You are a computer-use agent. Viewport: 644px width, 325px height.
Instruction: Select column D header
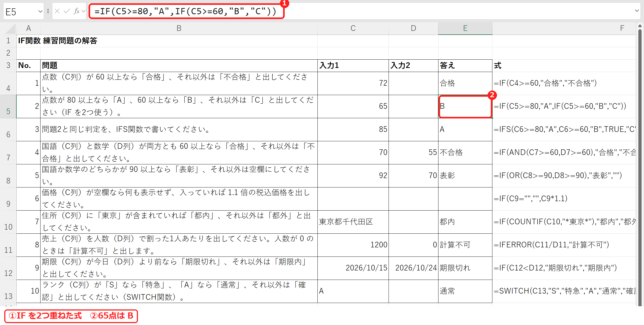coord(414,28)
